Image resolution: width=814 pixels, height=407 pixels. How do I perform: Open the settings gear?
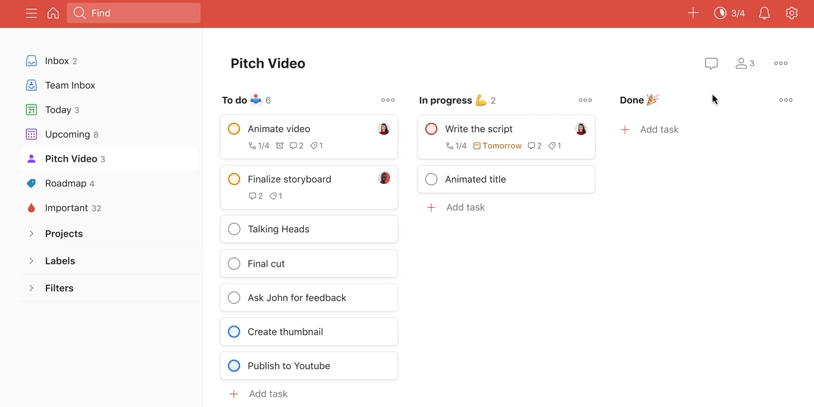(791, 13)
